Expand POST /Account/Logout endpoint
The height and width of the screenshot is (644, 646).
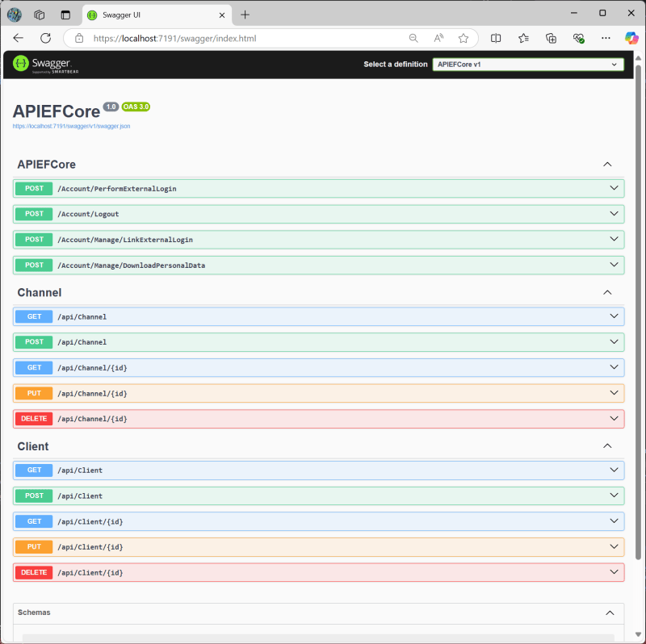[x=318, y=214]
